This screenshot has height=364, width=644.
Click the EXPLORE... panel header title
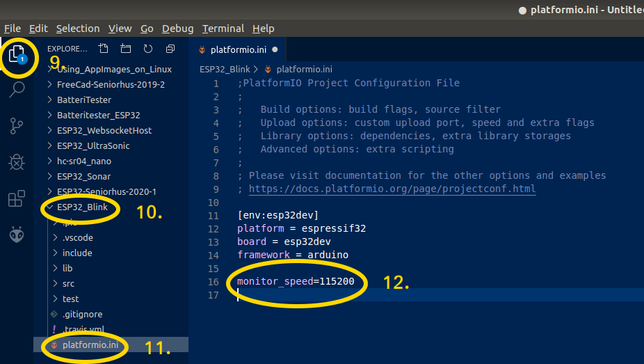tap(67, 49)
